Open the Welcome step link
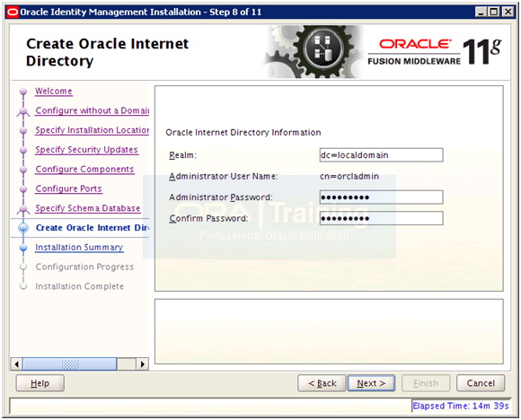521x420 pixels. pos(54,91)
